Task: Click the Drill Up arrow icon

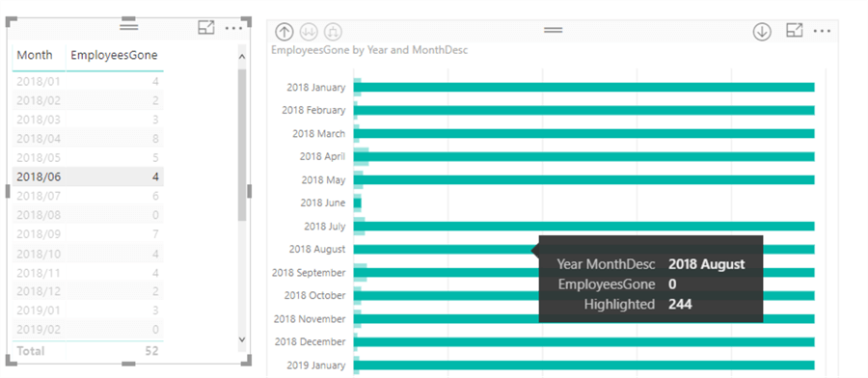Action: [x=284, y=32]
